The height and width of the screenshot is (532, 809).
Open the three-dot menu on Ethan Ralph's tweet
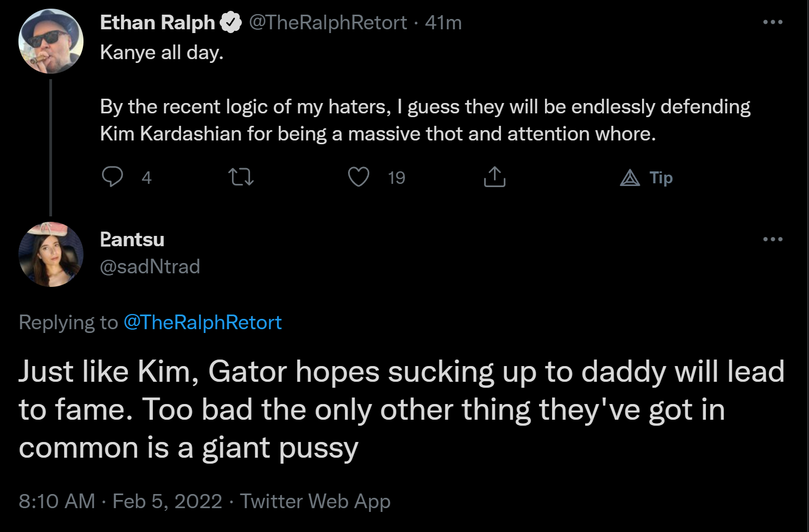(773, 22)
